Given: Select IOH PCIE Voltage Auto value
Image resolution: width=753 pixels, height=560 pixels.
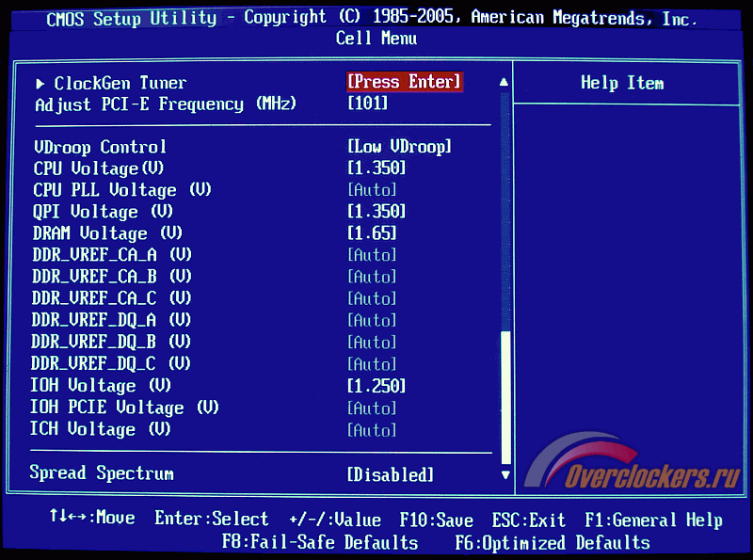Looking at the screenshot, I should (372, 408).
